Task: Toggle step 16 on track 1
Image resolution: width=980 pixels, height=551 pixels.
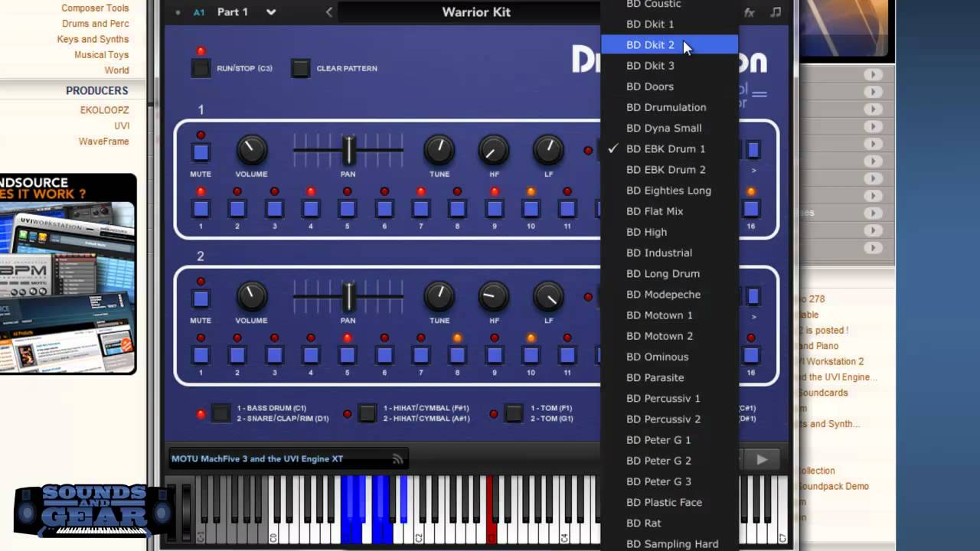Action: 751,209
